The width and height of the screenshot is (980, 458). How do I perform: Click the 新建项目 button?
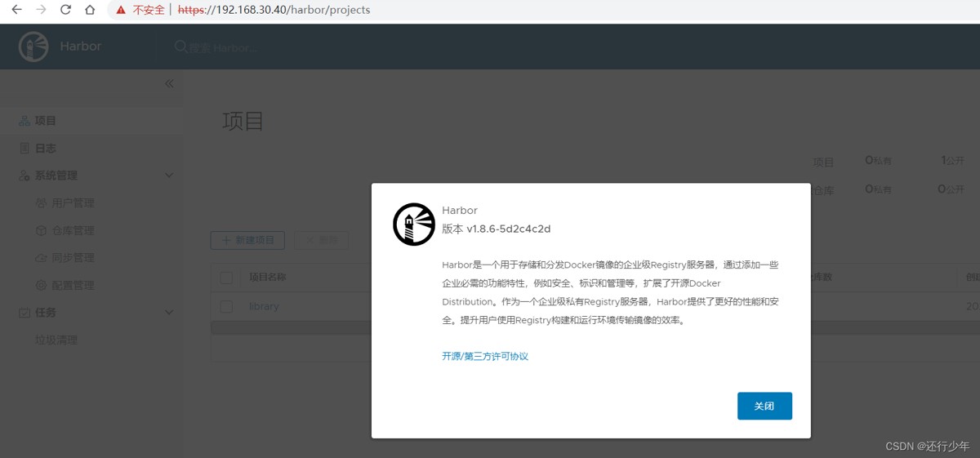pyautogui.click(x=247, y=241)
